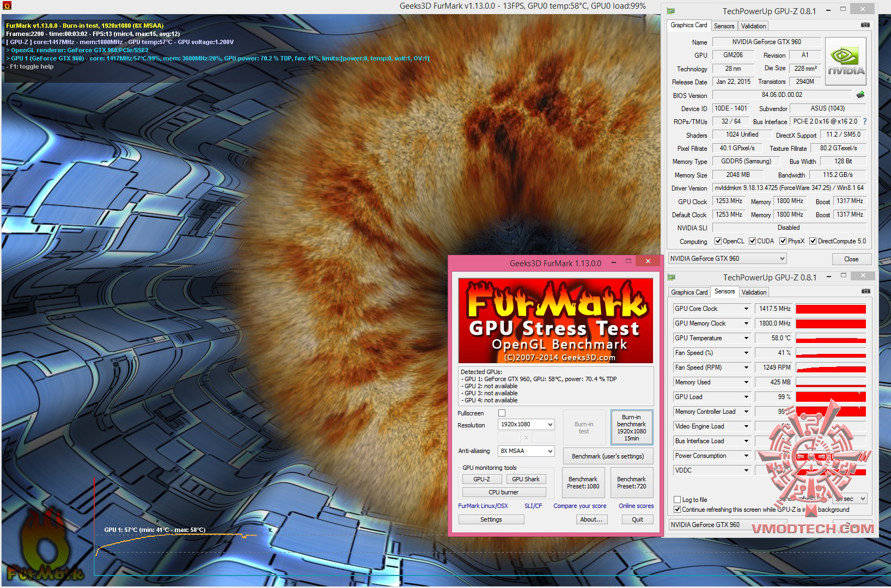Run Benchmark (user's settings)
This screenshot has width=891, height=588.
point(608,456)
